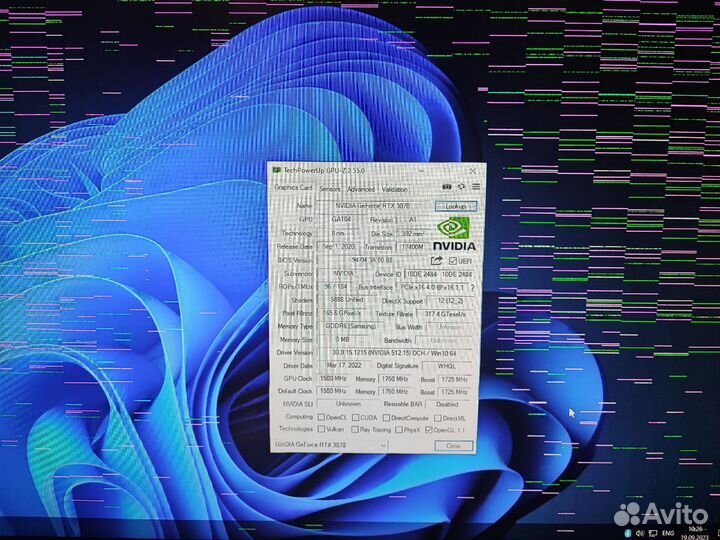Click the GPU Clock row Boost 1725 MHz field
The image size is (720, 540).
click(454, 380)
